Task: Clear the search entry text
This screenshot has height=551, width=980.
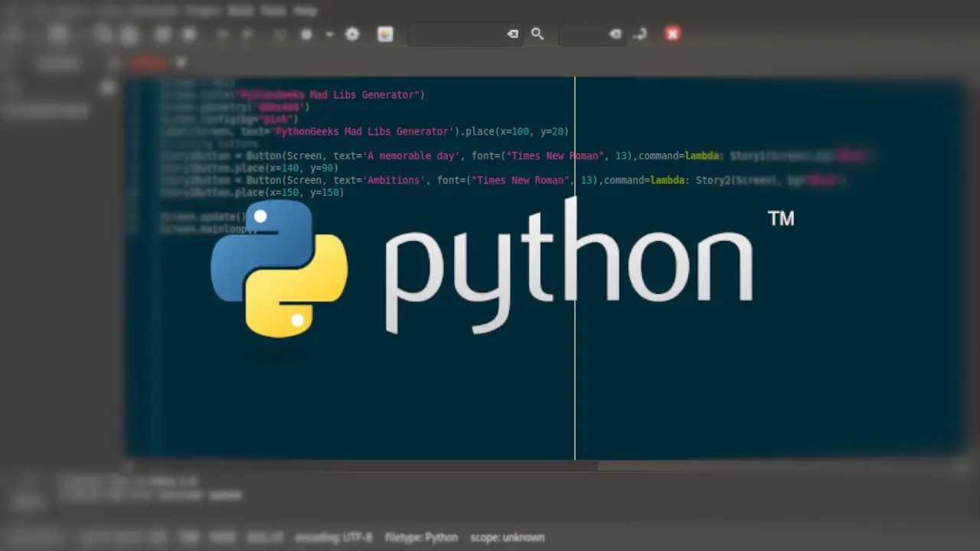Action: click(x=511, y=34)
